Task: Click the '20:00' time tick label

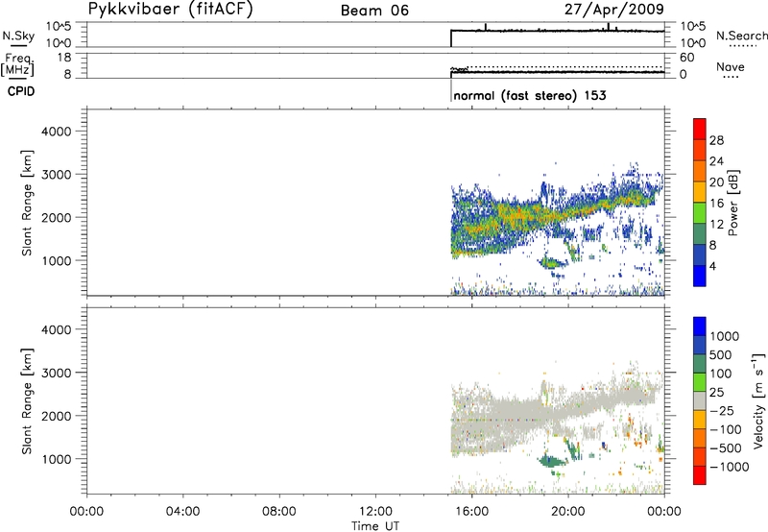Action: pyautogui.click(x=568, y=512)
